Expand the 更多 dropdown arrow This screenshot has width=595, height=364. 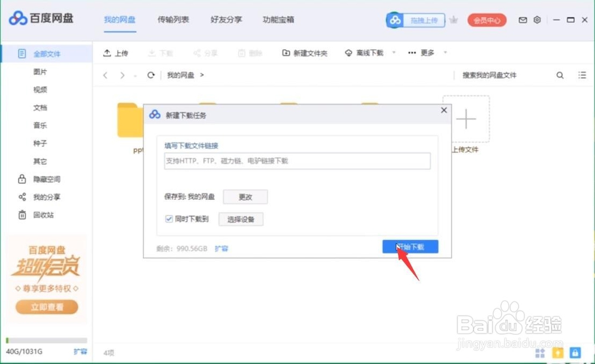pyautogui.click(x=445, y=52)
